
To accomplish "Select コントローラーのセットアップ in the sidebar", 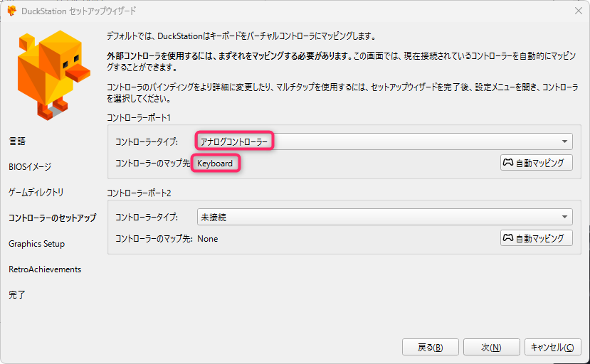I will (52, 218).
